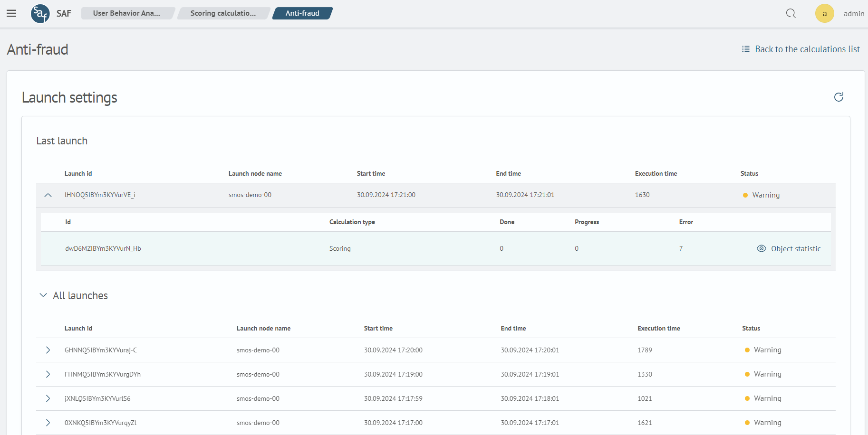
Task: Click Back to the calculations list
Action: point(807,49)
